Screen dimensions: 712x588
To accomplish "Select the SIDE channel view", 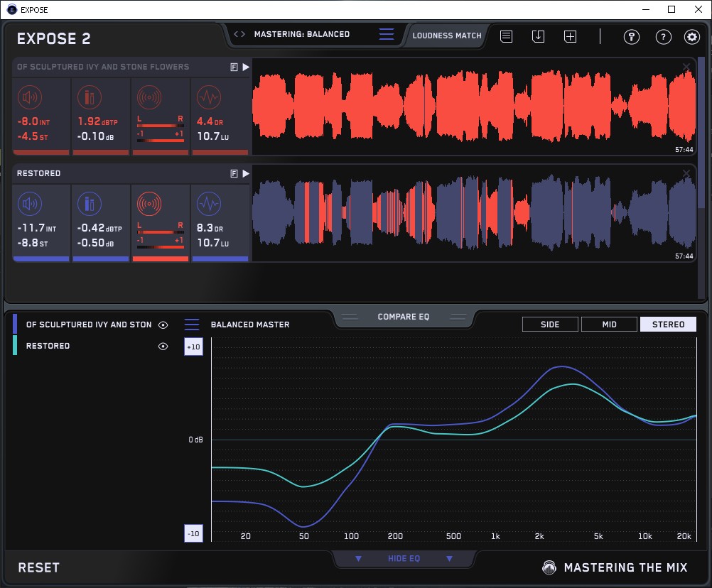I will [x=550, y=325].
